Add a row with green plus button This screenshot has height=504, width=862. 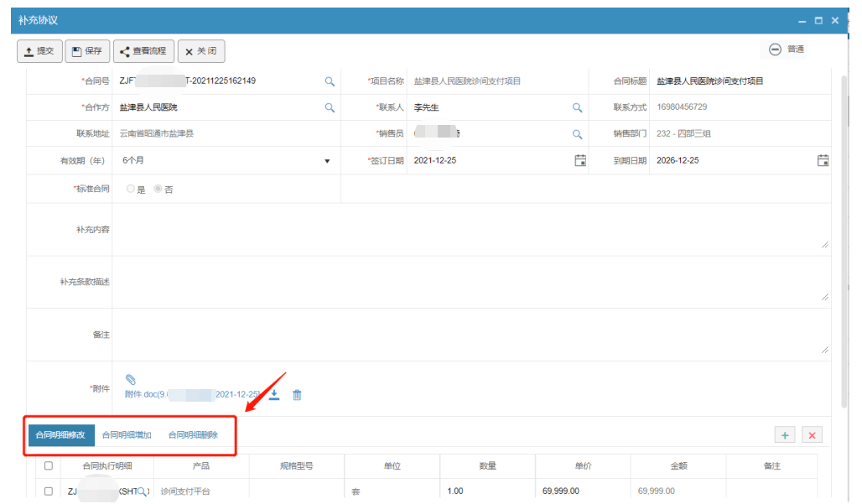(x=784, y=434)
